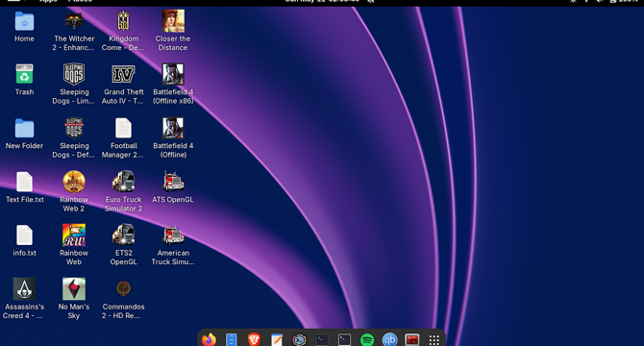644x346 pixels.
Task: Open The Witcher 2 Enhanced shortcut
Action: (74, 21)
